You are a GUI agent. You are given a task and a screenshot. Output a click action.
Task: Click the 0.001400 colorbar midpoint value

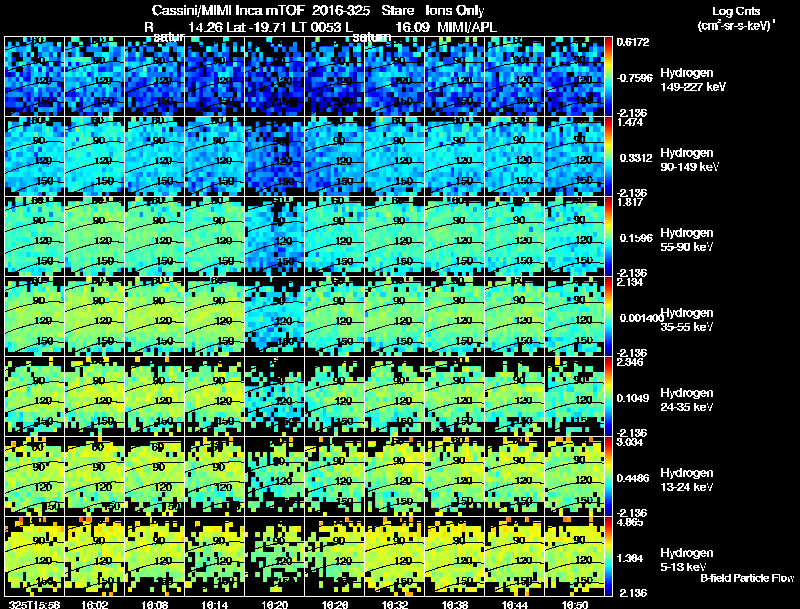[x=640, y=318]
